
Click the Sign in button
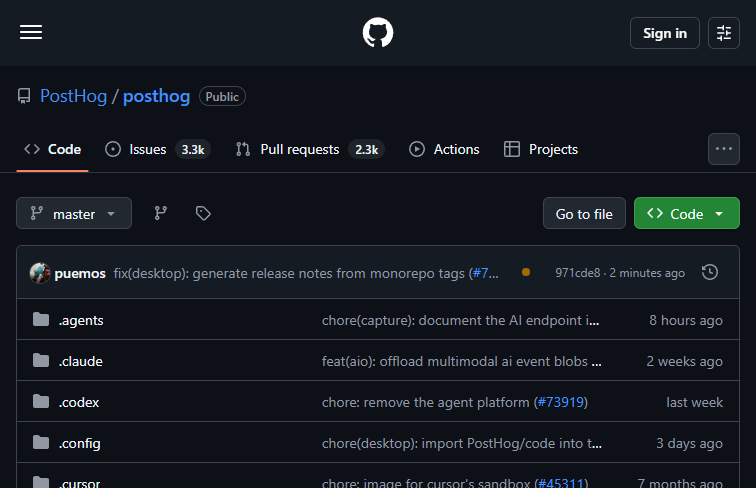[x=664, y=33]
